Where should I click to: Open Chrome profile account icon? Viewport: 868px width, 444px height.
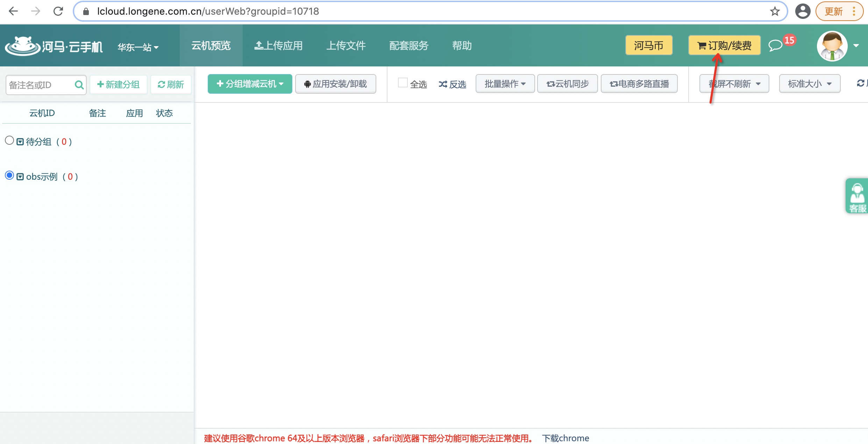click(803, 11)
